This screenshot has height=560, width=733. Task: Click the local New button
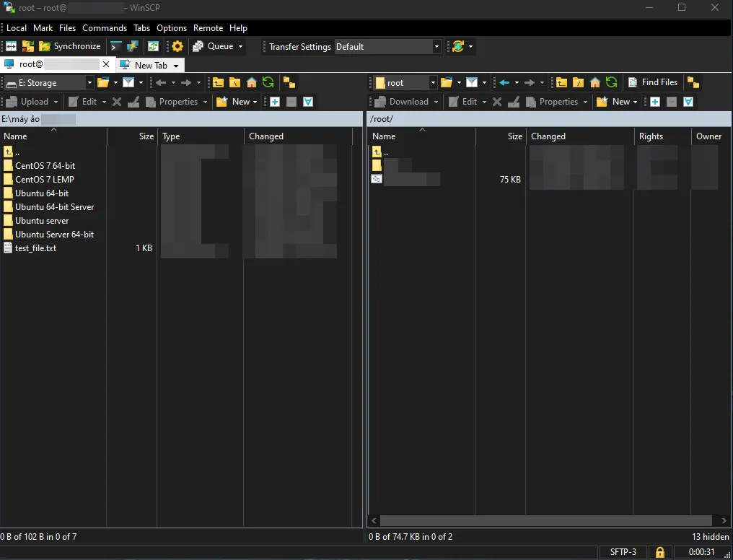(x=237, y=102)
